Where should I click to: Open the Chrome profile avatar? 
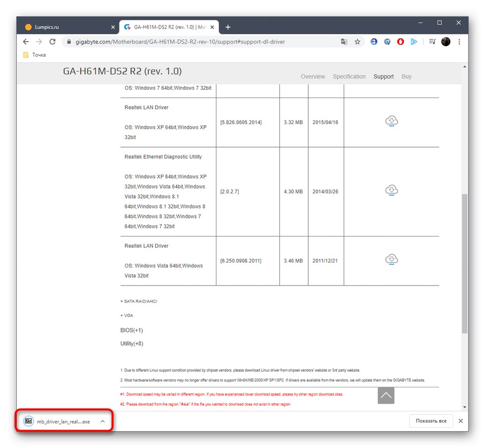[x=446, y=42]
